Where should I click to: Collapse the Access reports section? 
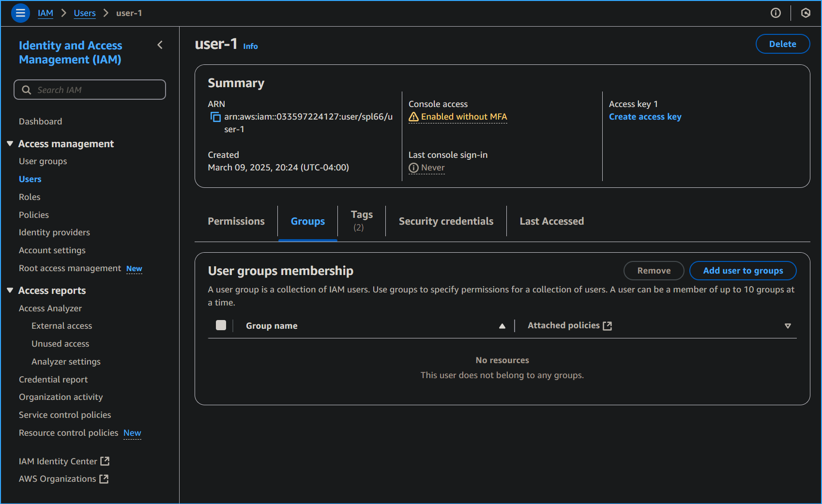(10, 290)
